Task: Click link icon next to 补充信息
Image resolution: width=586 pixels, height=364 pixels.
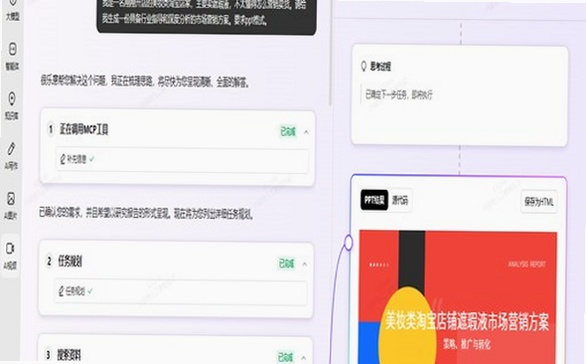Action: pos(62,160)
